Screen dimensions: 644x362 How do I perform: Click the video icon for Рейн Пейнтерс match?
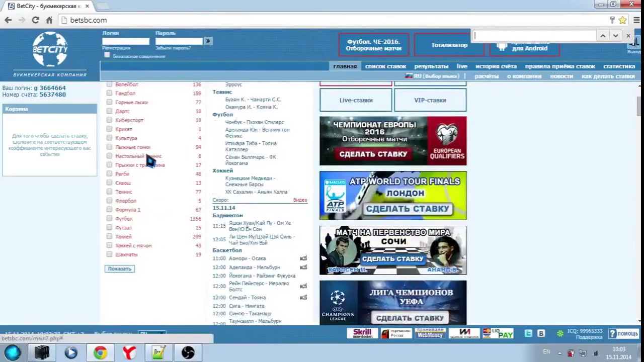303,286
